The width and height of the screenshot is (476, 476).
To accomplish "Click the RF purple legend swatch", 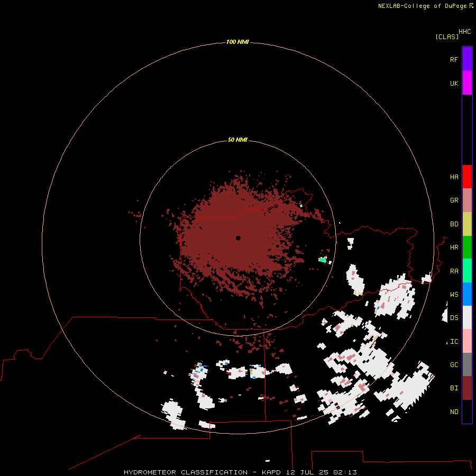I will [467, 59].
